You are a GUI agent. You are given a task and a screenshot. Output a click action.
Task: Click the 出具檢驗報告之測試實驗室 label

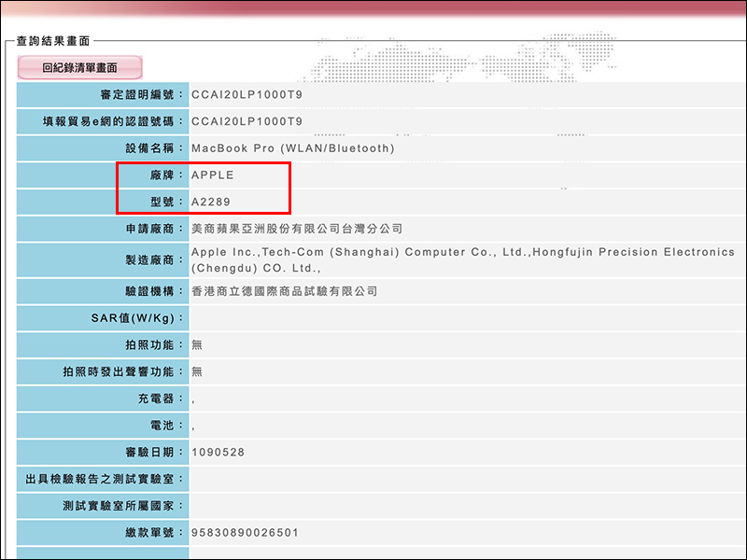[x=105, y=479]
